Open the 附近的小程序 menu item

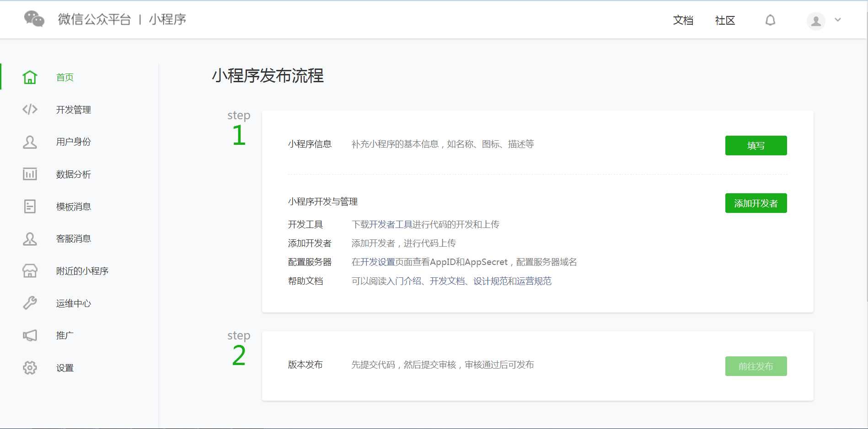tap(82, 271)
